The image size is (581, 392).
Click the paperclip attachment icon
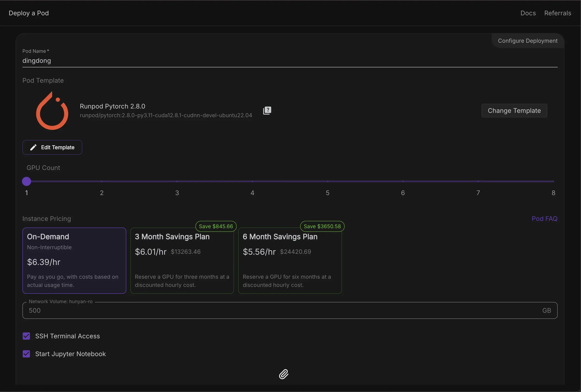[x=283, y=374]
